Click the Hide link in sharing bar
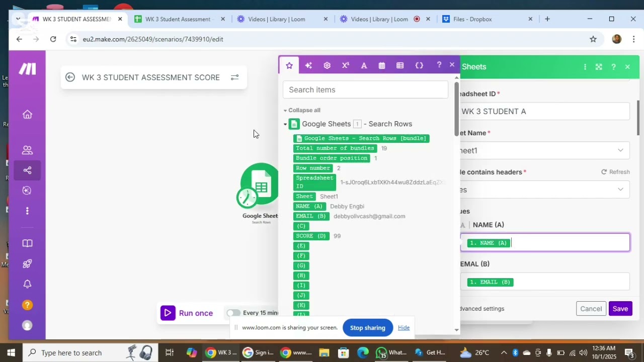Viewport: 644px width, 362px height. tap(404, 328)
